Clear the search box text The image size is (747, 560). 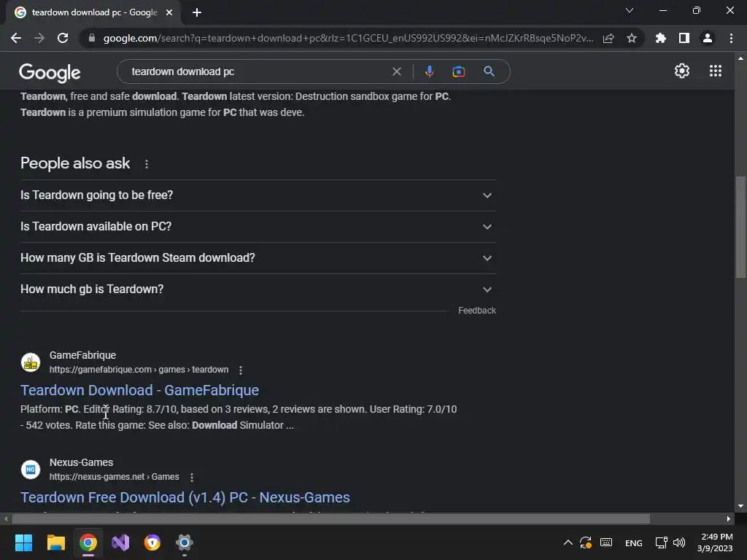coord(396,71)
